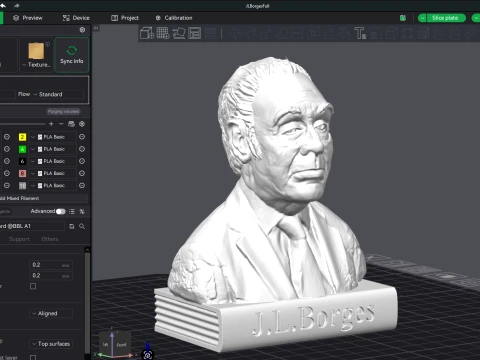Viewport: 480px width, 360px height.
Task: Click the Arrange objects toolbar icon
Action: (x=195, y=33)
